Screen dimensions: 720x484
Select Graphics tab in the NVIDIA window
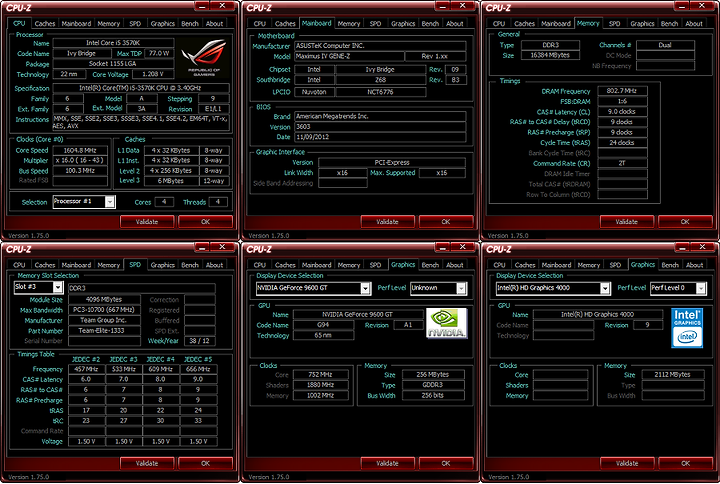403,265
